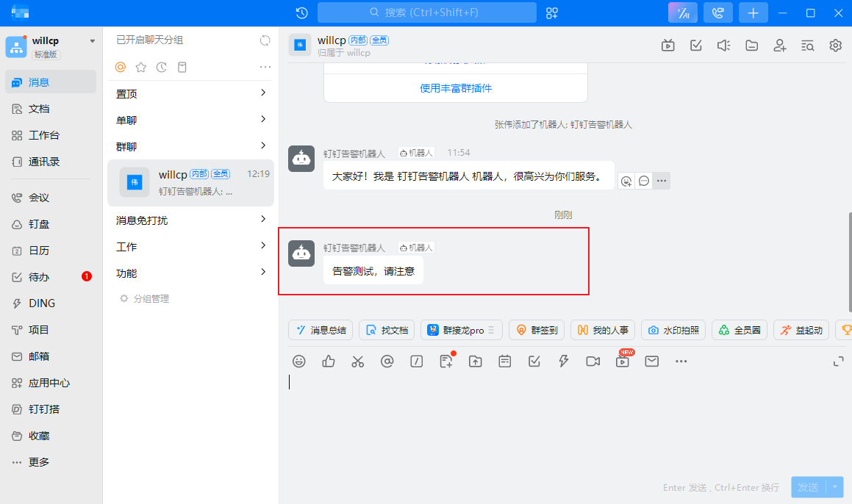
Task: Click 群签到 quick button
Action: [537, 330]
